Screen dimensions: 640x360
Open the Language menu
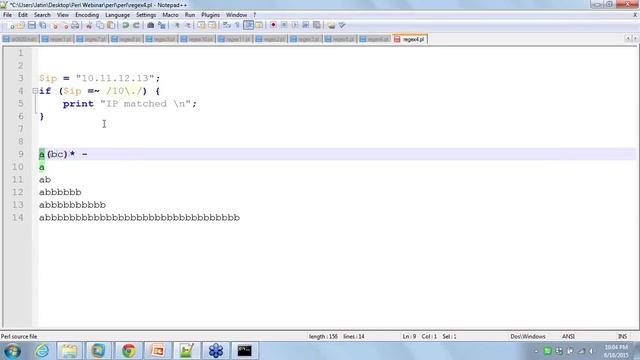tap(117, 15)
